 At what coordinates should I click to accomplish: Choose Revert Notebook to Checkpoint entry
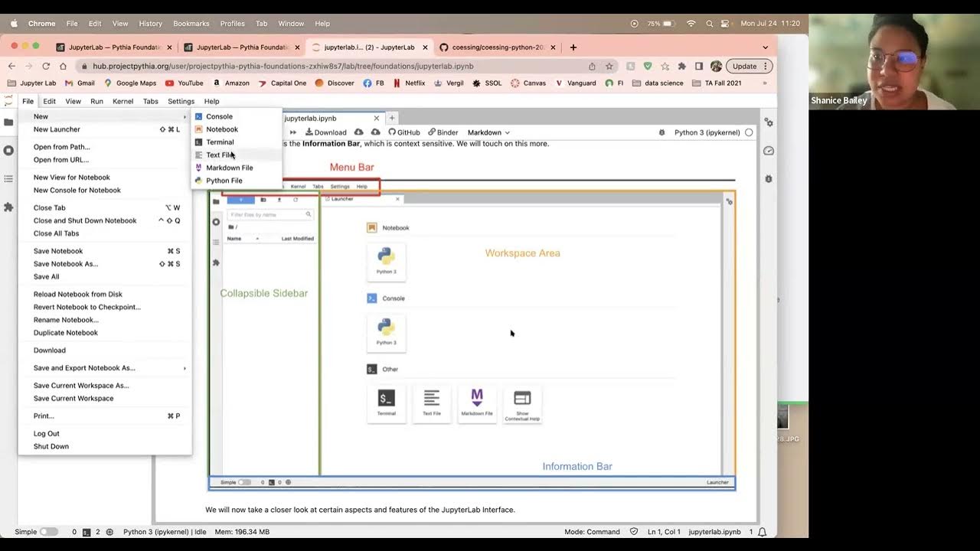pos(105,307)
